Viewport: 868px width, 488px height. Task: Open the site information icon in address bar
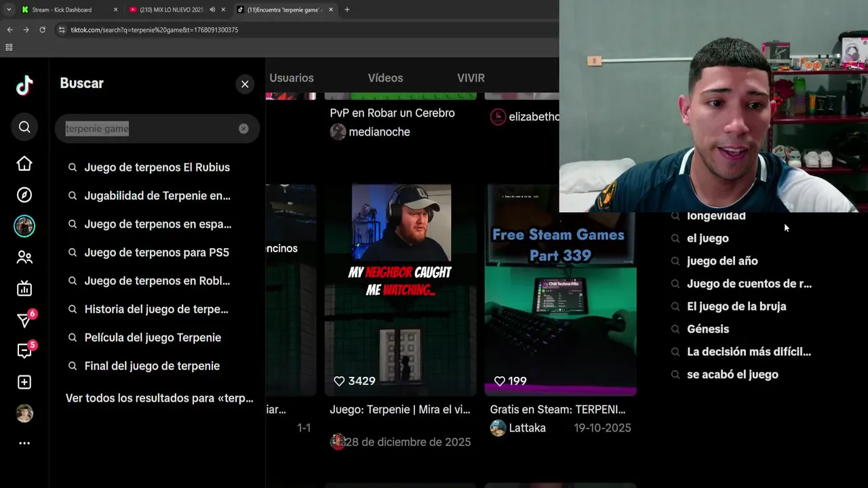62,30
